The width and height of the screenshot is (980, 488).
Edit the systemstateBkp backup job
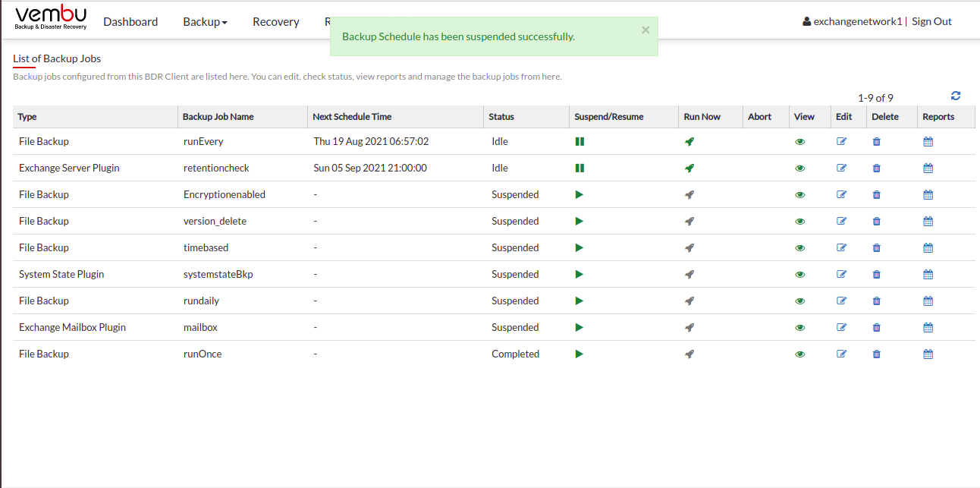coord(841,274)
